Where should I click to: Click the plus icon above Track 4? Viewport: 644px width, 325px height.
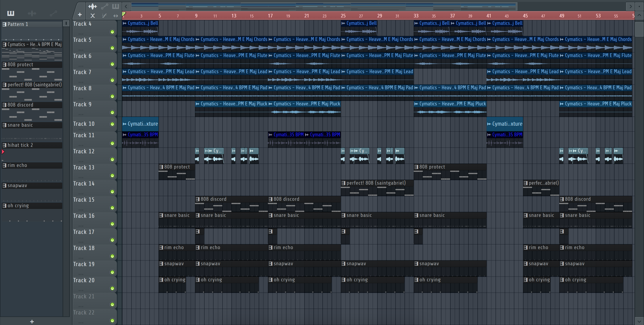pos(80,15)
